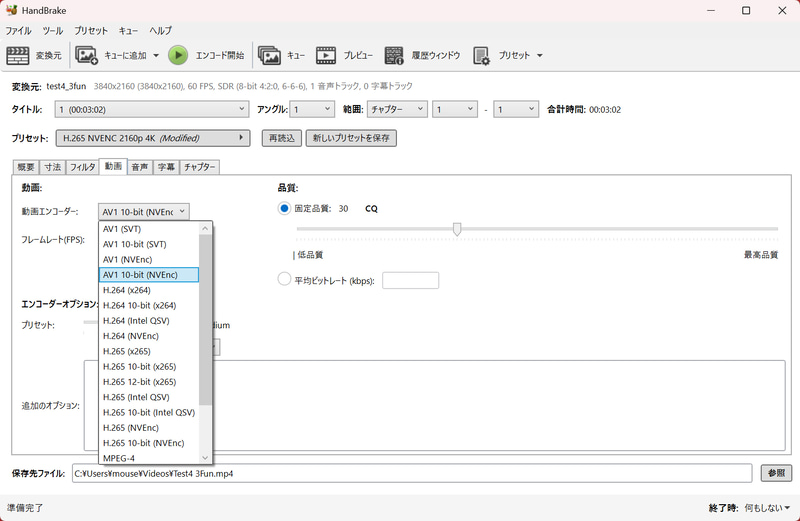This screenshot has width=800, height=521.
Task: Start encoding with the green play icon
Action: pyautogui.click(x=178, y=55)
